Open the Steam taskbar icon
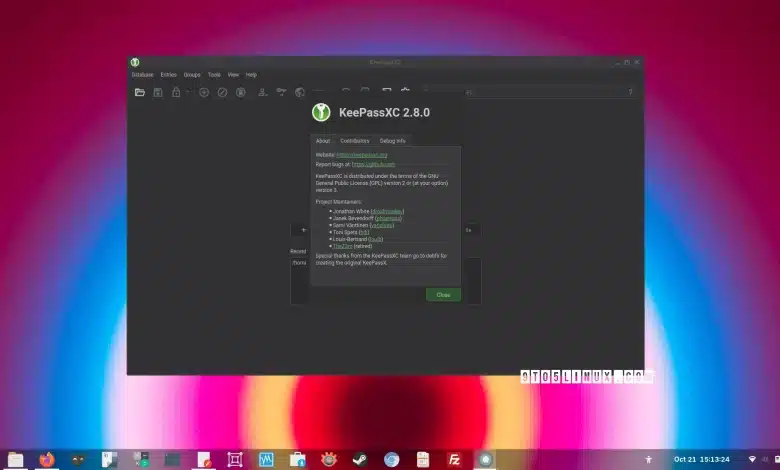 (360, 460)
